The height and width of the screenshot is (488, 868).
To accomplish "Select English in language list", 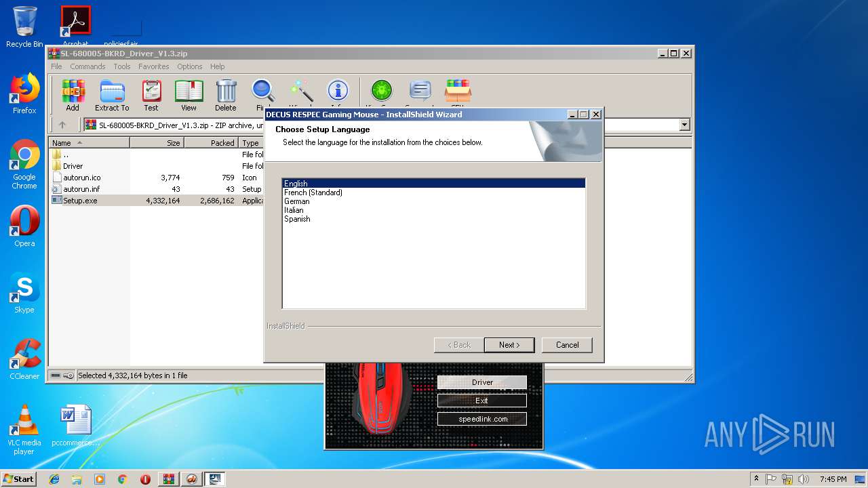I will (x=434, y=184).
